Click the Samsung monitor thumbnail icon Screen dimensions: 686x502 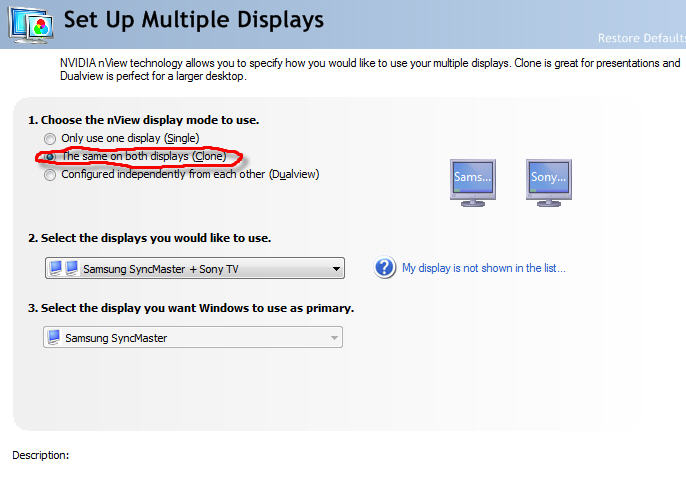[473, 183]
